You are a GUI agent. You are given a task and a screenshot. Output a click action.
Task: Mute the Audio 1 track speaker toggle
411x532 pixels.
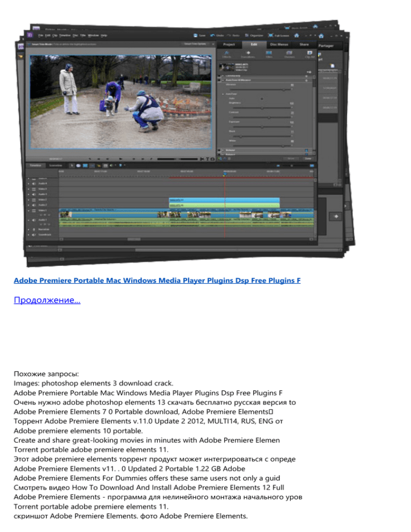point(34,220)
